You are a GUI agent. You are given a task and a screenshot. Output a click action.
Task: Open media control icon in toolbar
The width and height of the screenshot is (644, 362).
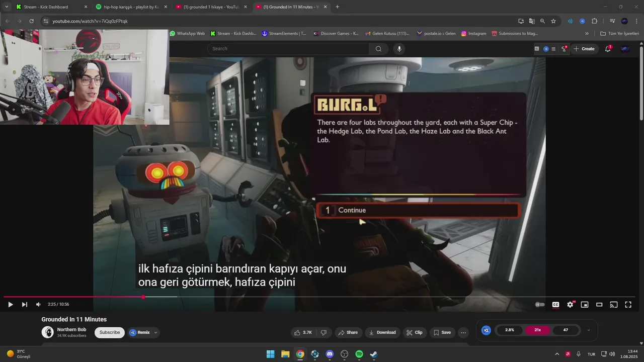tap(612, 21)
